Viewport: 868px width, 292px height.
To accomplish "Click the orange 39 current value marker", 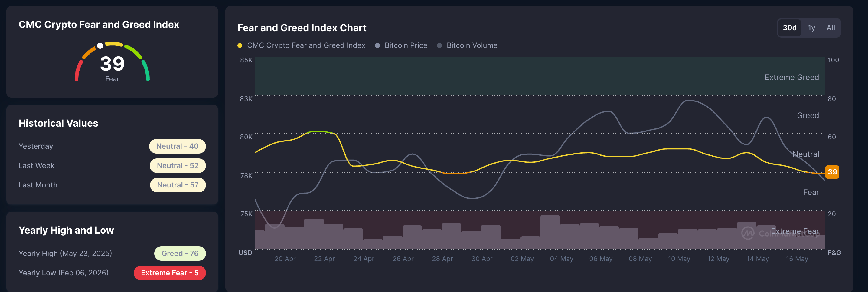I will click(832, 172).
